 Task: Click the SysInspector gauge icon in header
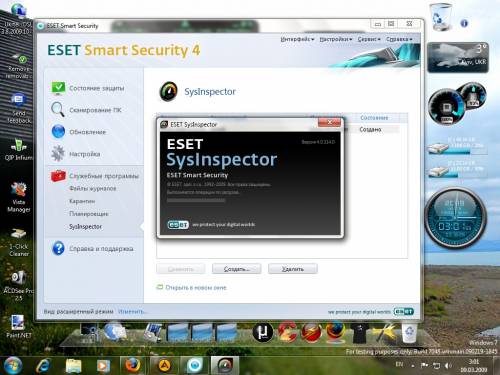coord(169,91)
